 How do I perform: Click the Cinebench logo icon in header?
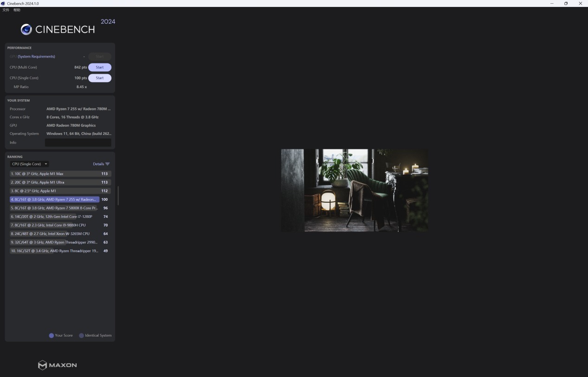coord(26,30)
